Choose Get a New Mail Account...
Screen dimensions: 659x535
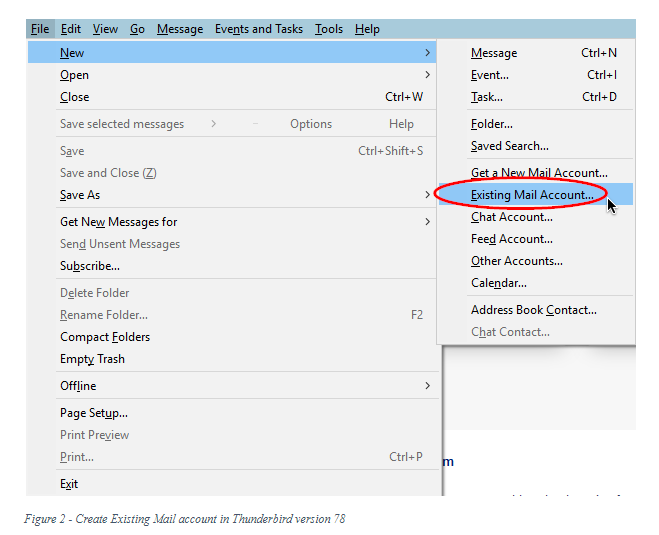[536, 173]
